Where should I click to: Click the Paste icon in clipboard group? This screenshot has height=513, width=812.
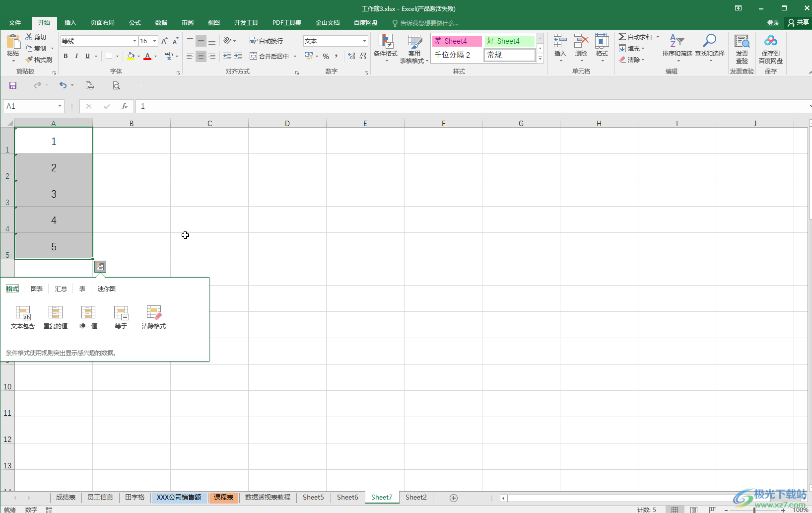point(13,42)
